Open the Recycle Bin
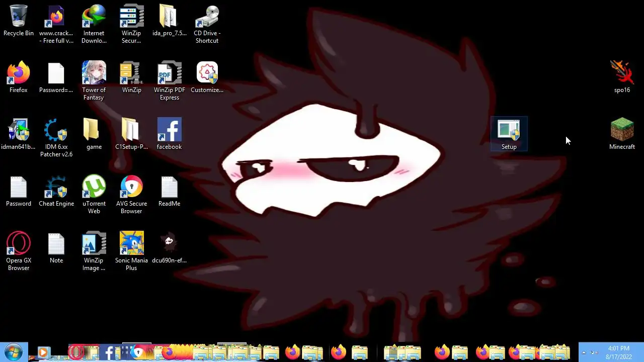This screenshot has width=644, height=362. tap(19, 21)
